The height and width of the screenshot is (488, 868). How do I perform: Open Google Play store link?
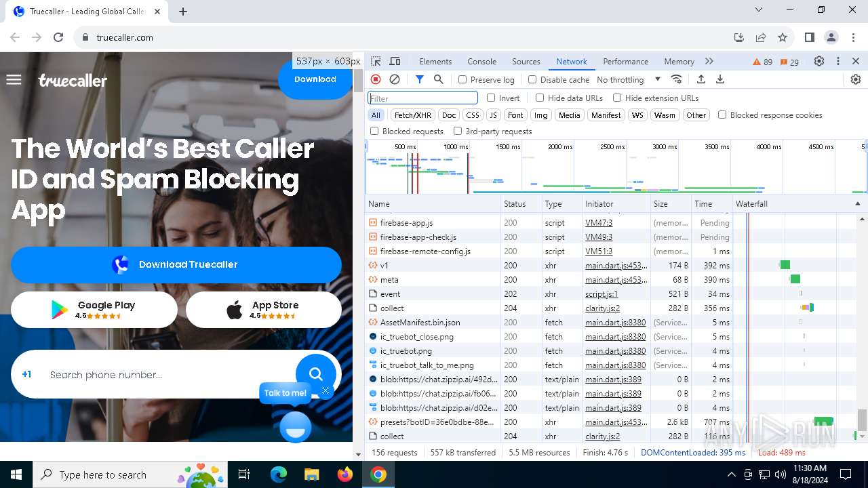[94, 310]
